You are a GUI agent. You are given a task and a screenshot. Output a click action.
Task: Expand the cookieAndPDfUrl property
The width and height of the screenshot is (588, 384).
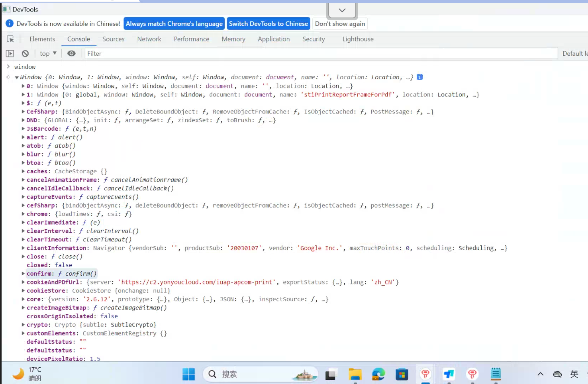pos(23,282)
